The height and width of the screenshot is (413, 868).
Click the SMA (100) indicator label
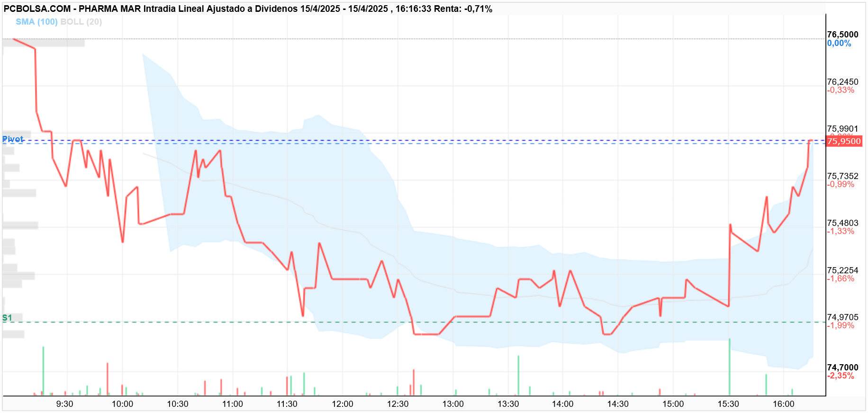point(36,22)
